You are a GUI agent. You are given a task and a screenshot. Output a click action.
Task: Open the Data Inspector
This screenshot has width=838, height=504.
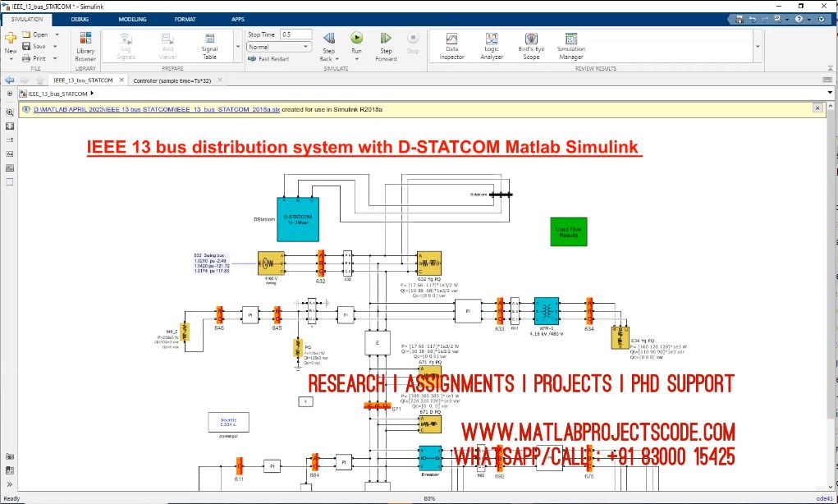451,46
